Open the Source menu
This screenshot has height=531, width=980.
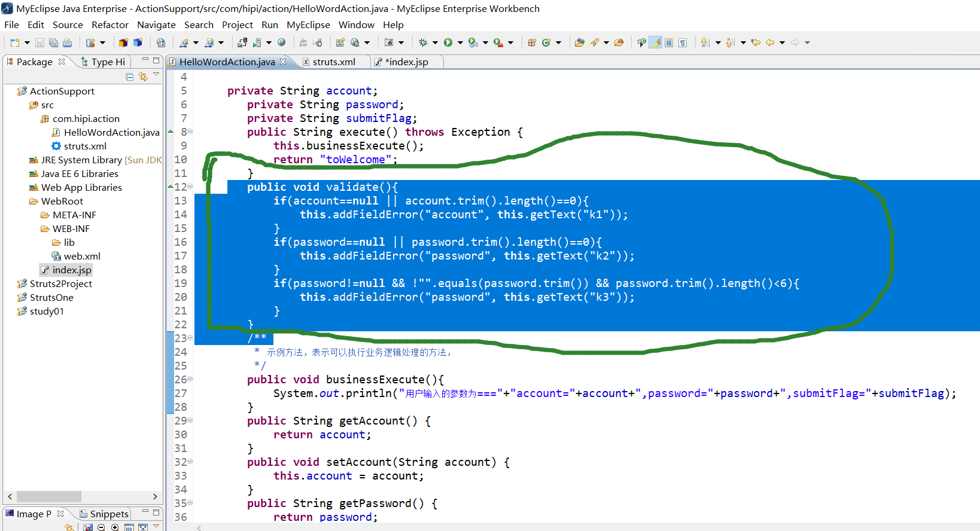(68, 25)
